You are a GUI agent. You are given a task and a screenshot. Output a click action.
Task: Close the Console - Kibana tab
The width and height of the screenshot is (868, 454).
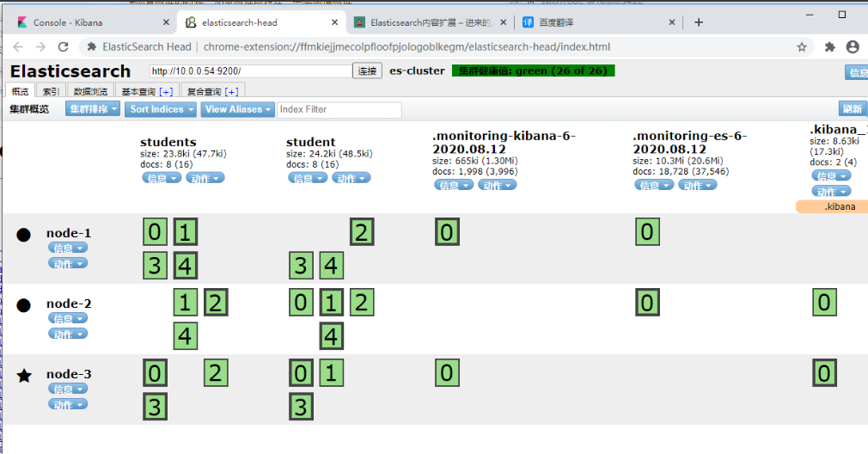click(166, 22)
